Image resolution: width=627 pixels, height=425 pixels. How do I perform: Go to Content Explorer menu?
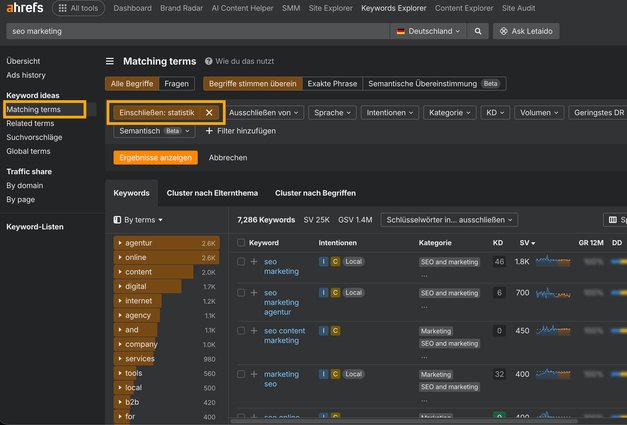click(x=464, y=8)
